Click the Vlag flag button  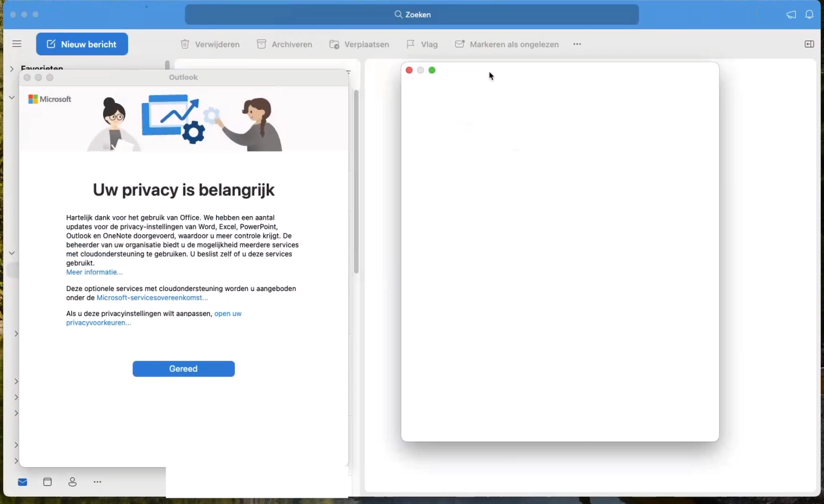click(422, 44)
